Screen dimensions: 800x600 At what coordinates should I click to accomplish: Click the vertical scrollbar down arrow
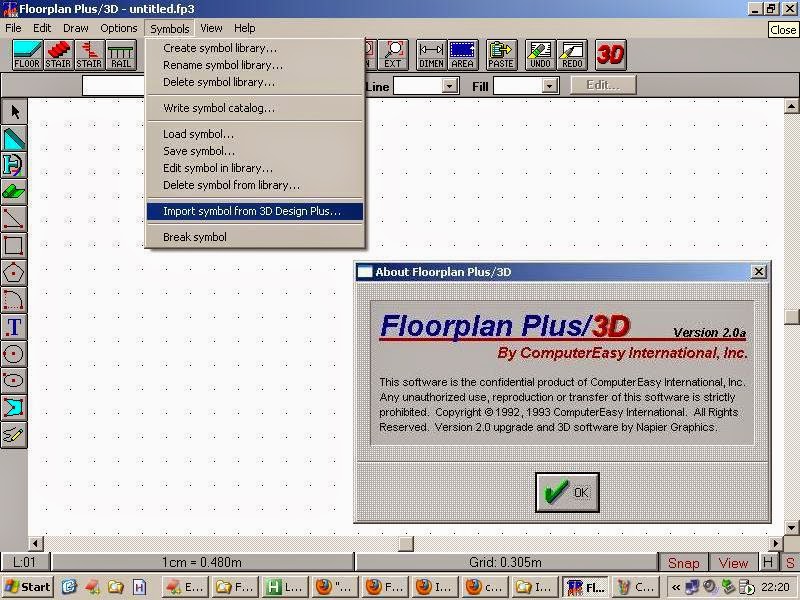(x=792, y=528)
